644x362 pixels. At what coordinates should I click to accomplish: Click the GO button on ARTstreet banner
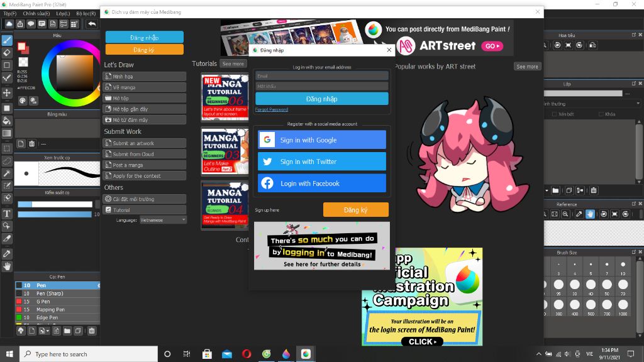[x=492, y=46]
